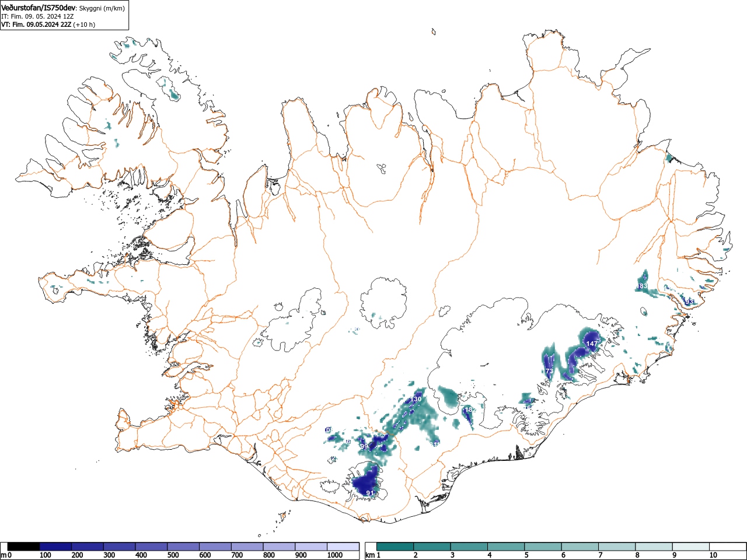Click the '182' value label on the map
The height and width of the screenshot is (560, 747).
pos(470,410)
